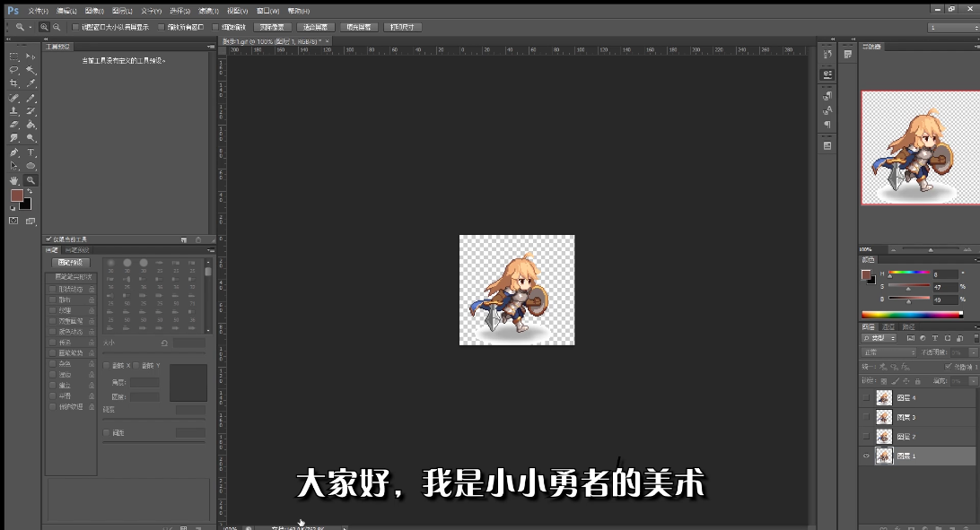Select the Horizontal Type tool
The image size is (980, 530).
(31, 152)
